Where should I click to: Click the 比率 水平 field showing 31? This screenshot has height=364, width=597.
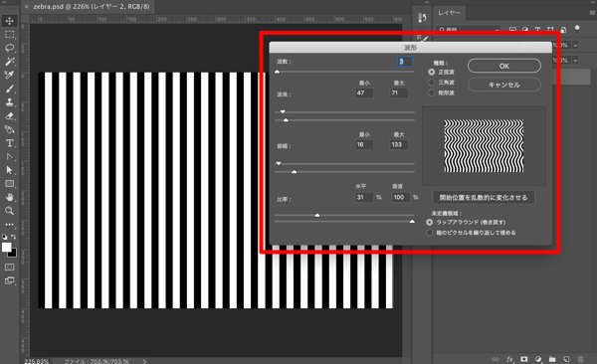tap(364, 197)
